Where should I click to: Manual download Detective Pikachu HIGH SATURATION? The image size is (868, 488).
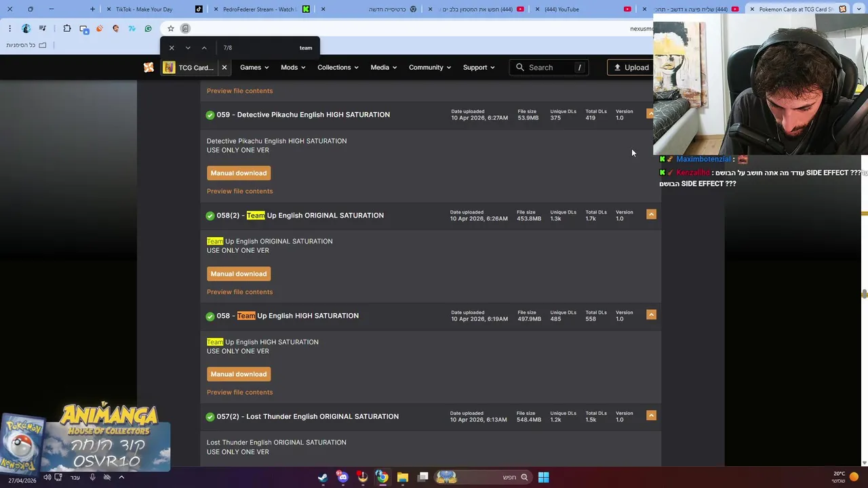[239, 173]
